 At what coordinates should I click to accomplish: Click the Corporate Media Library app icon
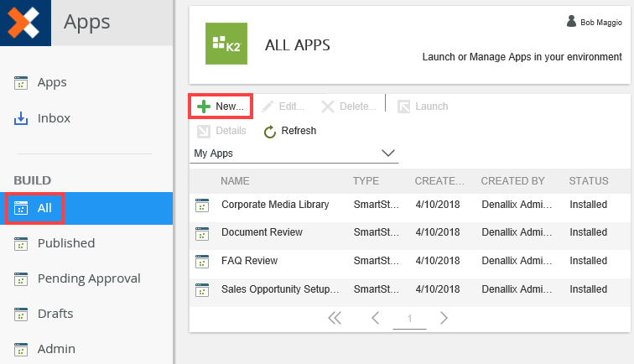click(x=202, y=205)
